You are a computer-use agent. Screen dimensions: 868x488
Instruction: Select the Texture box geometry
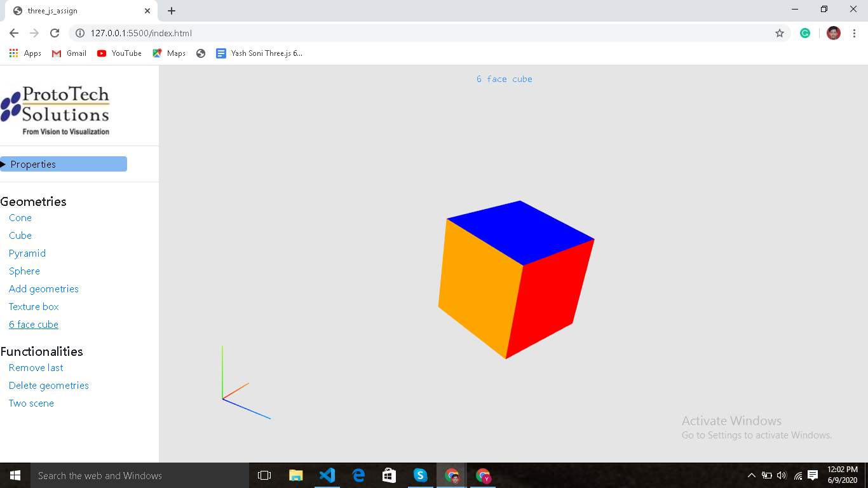[x=34, y=306]
